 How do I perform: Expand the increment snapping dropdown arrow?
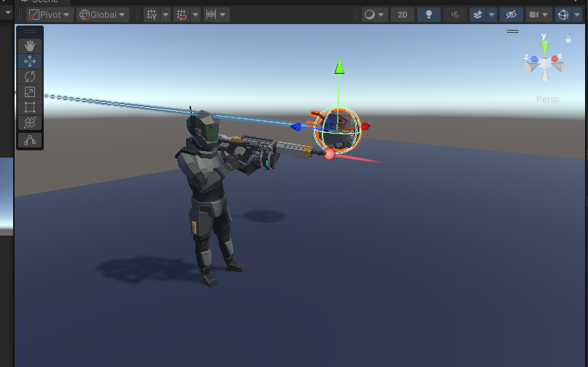pyautogui.click(x=223, y=15)
